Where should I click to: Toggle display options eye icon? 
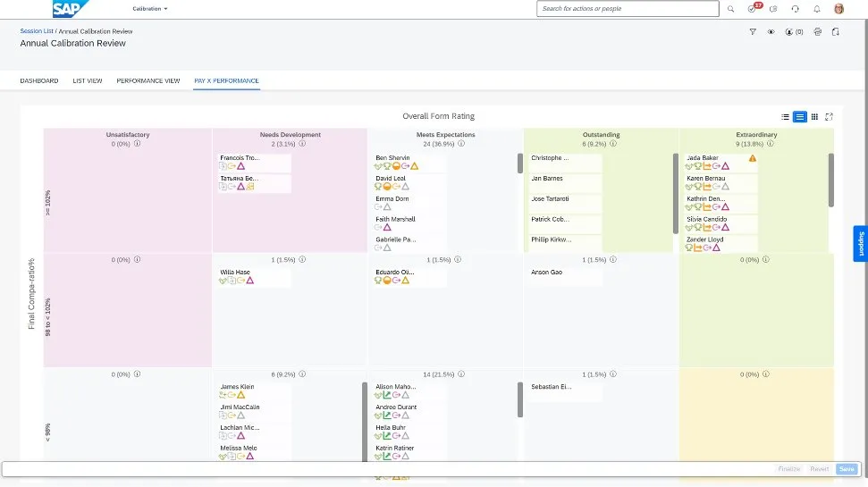click(x=771, y=31)
